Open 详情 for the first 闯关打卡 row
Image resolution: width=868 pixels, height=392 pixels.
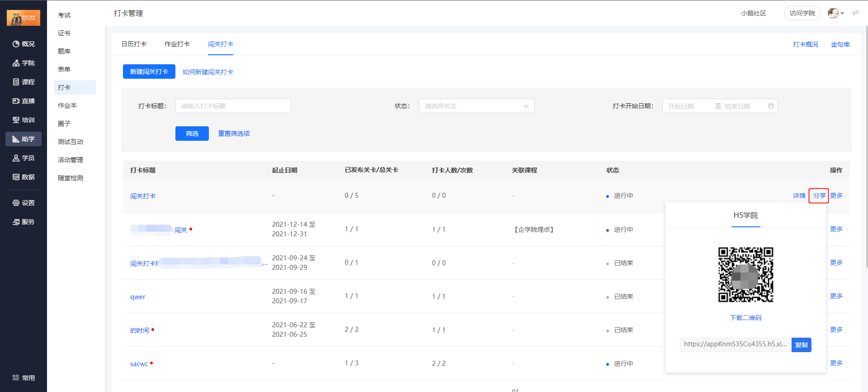pos(799,196)
